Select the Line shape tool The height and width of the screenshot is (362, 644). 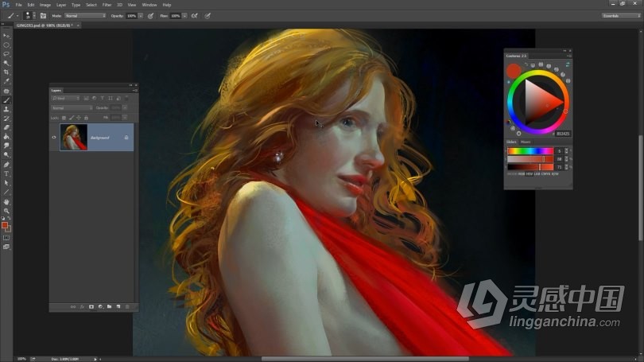click(6, 192)
